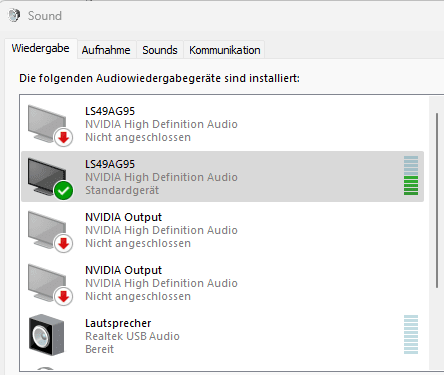The height and width of the screenshot is (375, 444).
Task: Click red arrow badge on disconnected LS49AG95
Action: pyautogui.click(x=63, y=137)
